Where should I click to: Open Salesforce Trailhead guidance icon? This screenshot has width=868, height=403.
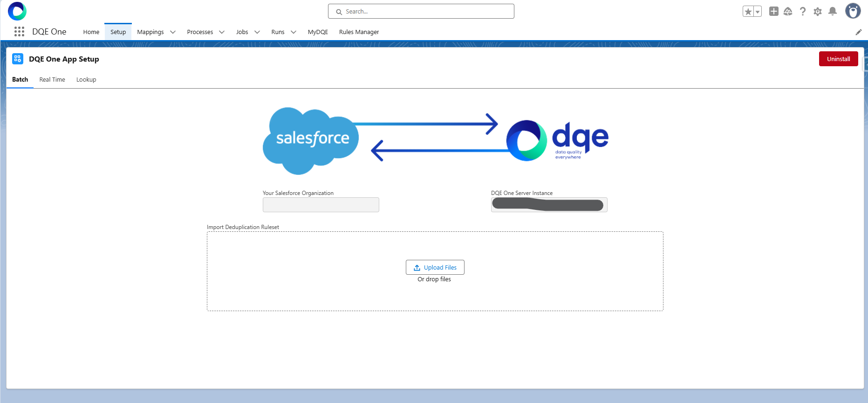click(x=788, y=11)
